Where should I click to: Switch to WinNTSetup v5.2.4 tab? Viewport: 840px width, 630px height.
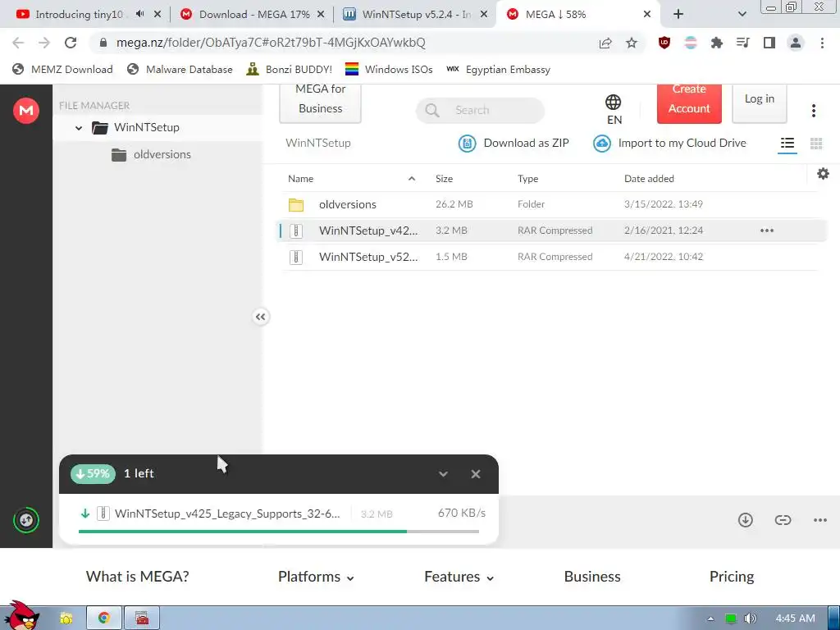click(x=416, y=15)
